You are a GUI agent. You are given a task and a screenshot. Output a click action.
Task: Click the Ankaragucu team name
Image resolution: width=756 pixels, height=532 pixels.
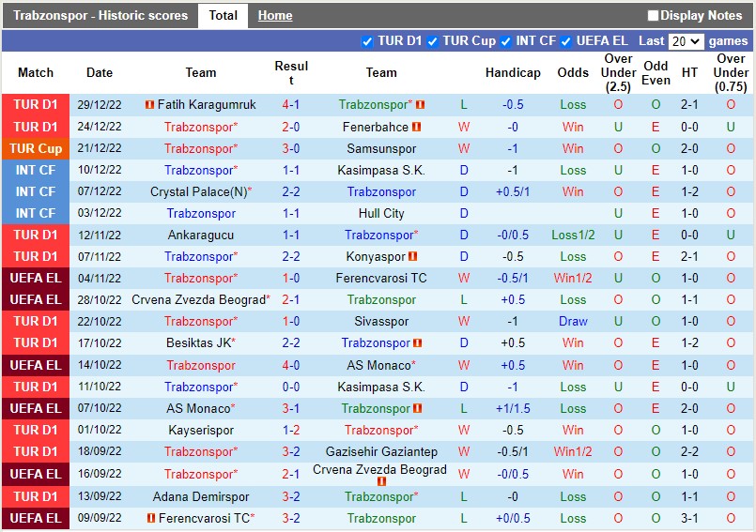[201, 236]
